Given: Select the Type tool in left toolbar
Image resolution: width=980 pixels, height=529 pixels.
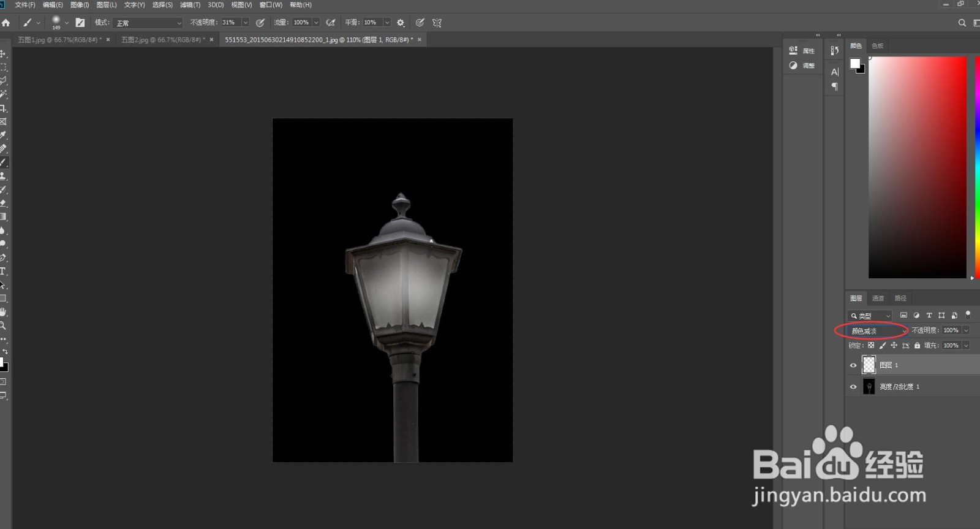Looking at the screenshot, I should pyautogui.click(x=3, y=271).
